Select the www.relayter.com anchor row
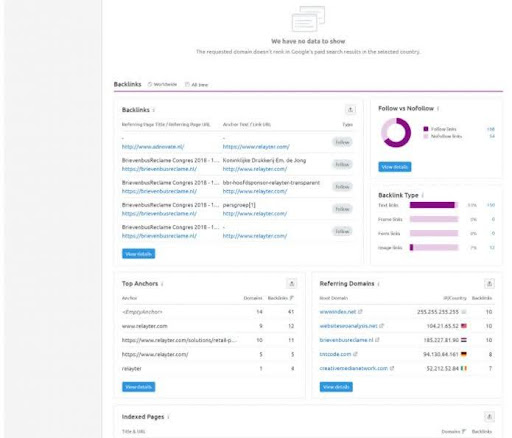The height and width of the screenshot is (438, 512). coord(209,326)
